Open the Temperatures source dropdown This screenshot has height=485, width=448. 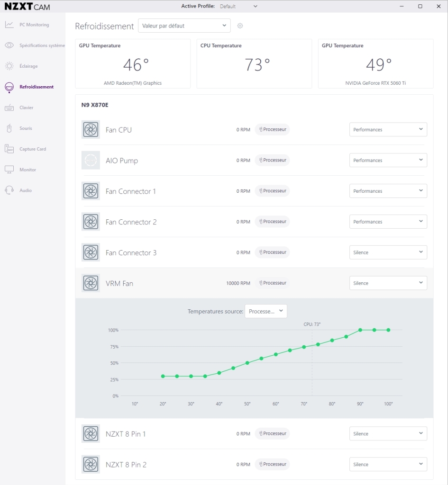pyautogui.click(x=266, y=311)
